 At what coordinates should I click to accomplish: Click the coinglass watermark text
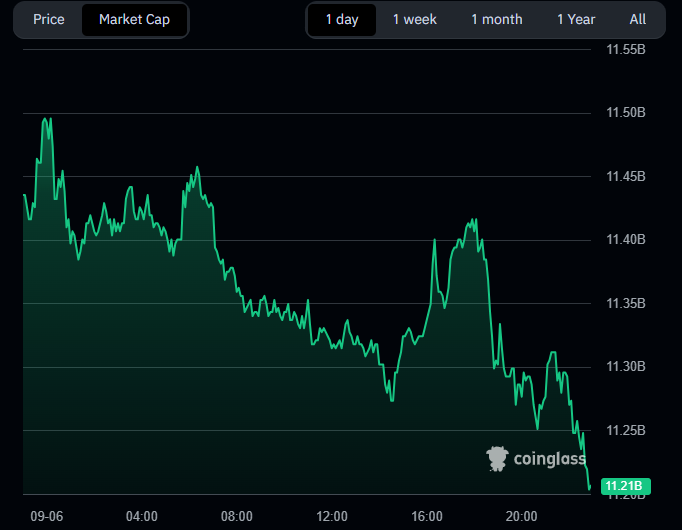[549, 459]
